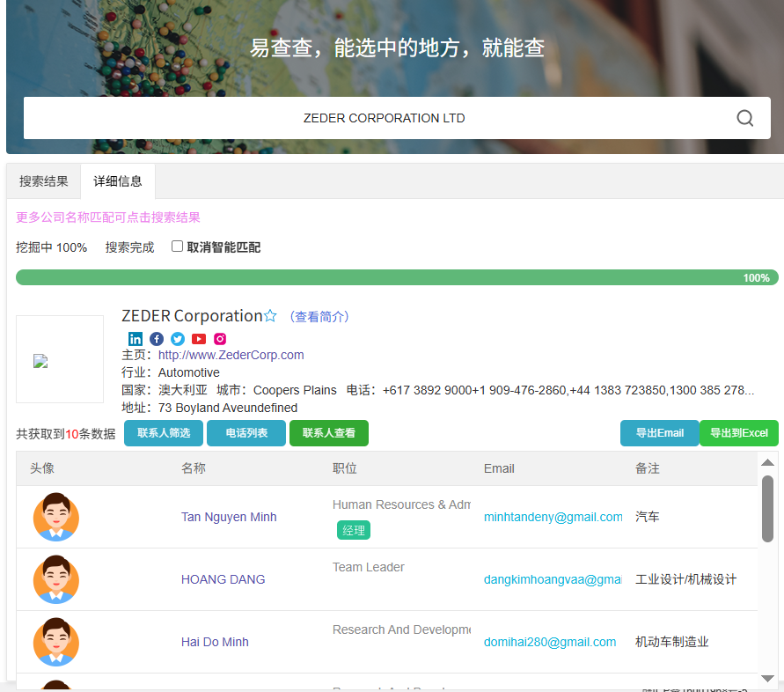Screen dimensions: 784x692
Task: Click the table scroll up arrow
Action: click(767, 462)
